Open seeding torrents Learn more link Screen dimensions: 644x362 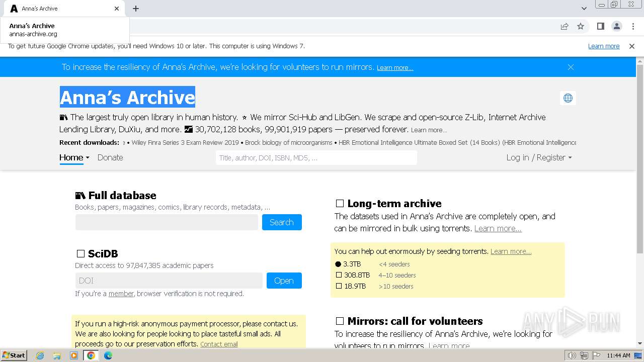tap(511, 251)
